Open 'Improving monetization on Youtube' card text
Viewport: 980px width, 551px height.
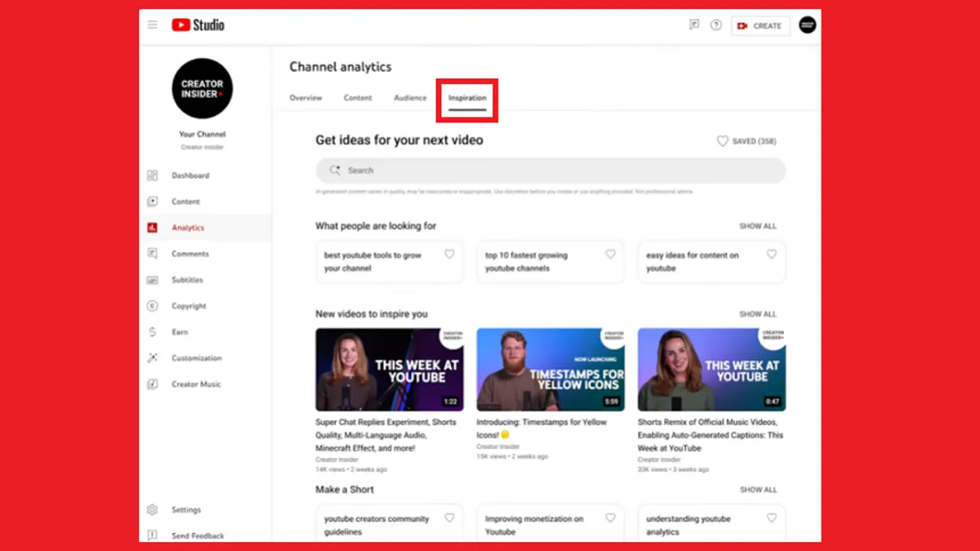pyautogui.click(x=534, y=525)
